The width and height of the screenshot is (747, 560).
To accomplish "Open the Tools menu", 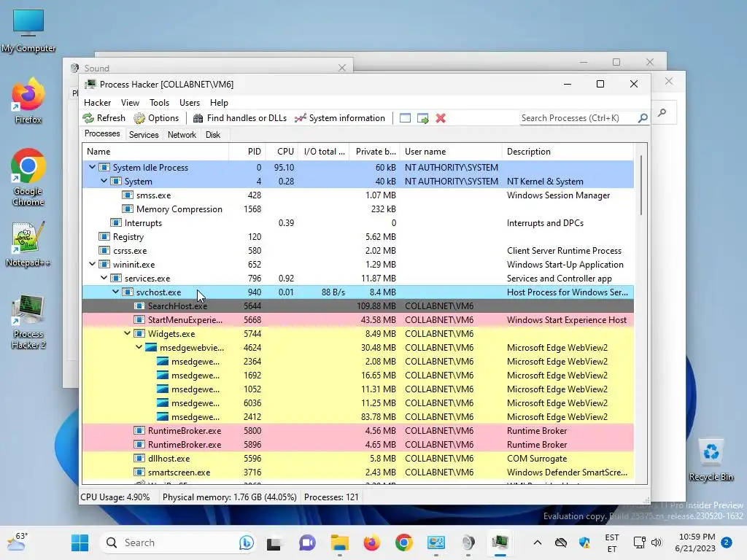I will [x=159, y=102].
